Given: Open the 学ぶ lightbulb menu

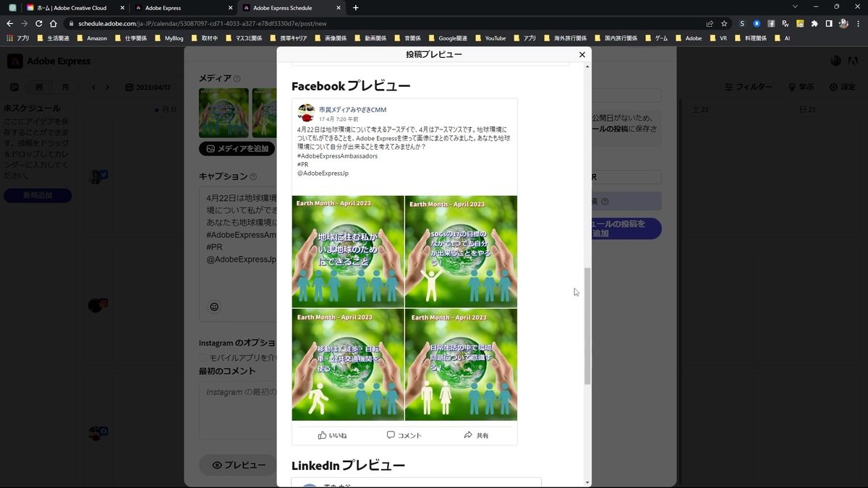Looking at the screenshot, I should click(800, 87).
